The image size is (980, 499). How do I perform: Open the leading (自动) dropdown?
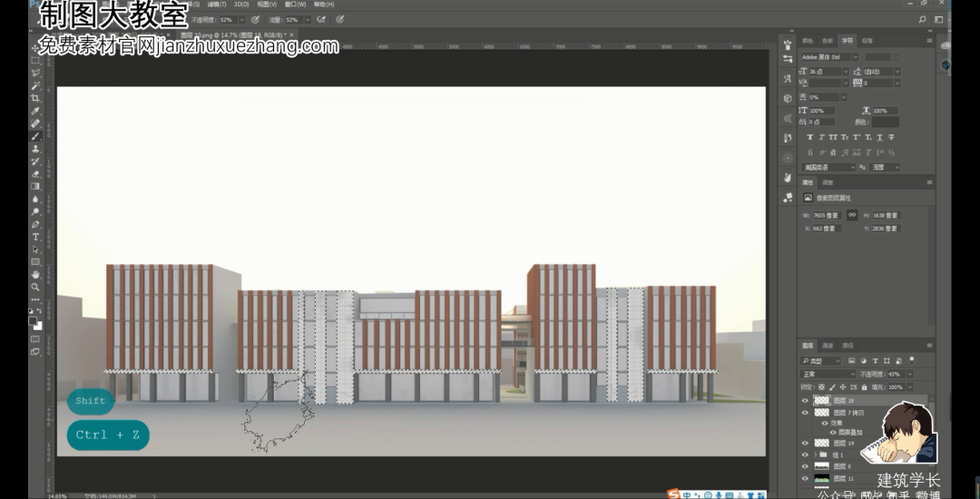[897, 72]
